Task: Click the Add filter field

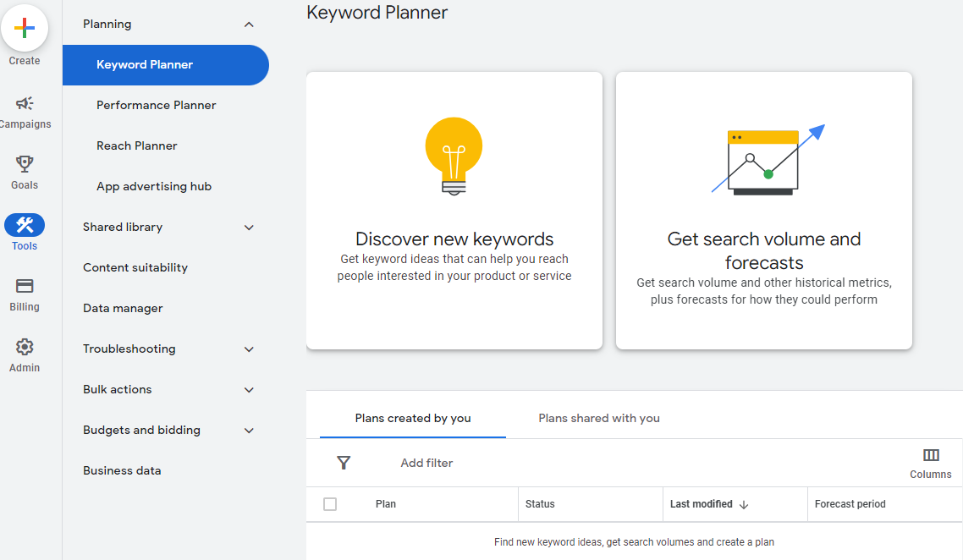Action: (x=426, y=463)
